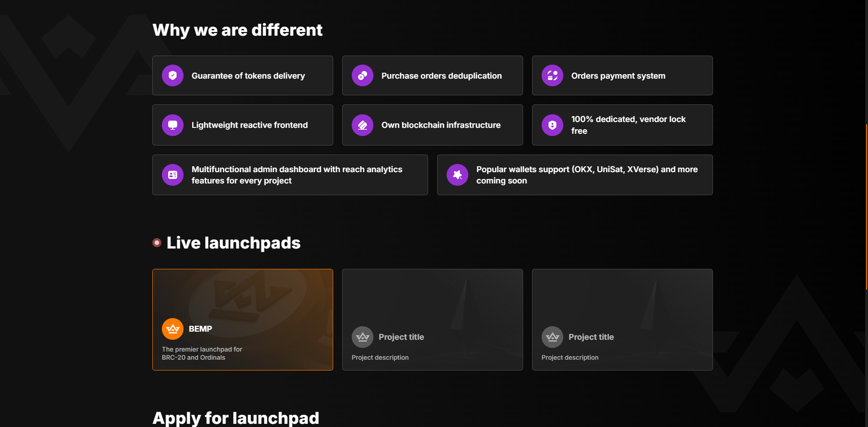Click the star icon beside Popular wallets support

pyautogui.click(x=458, y=175)
